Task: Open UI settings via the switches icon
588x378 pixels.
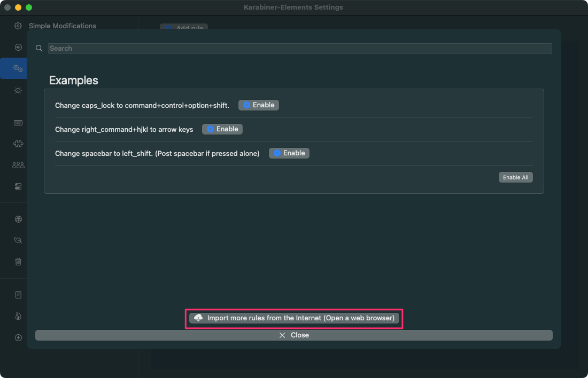Action: point(18,186)
